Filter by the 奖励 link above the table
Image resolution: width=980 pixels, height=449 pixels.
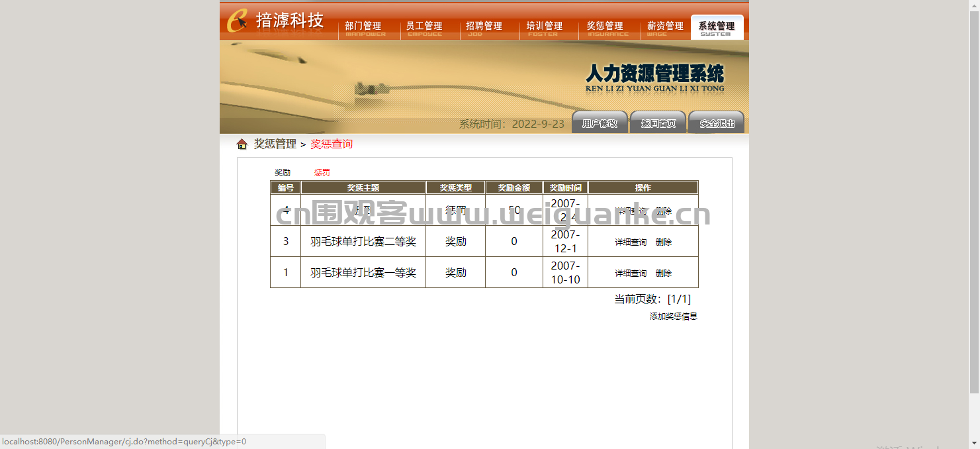pyautogui.click(x=283, y=173)
